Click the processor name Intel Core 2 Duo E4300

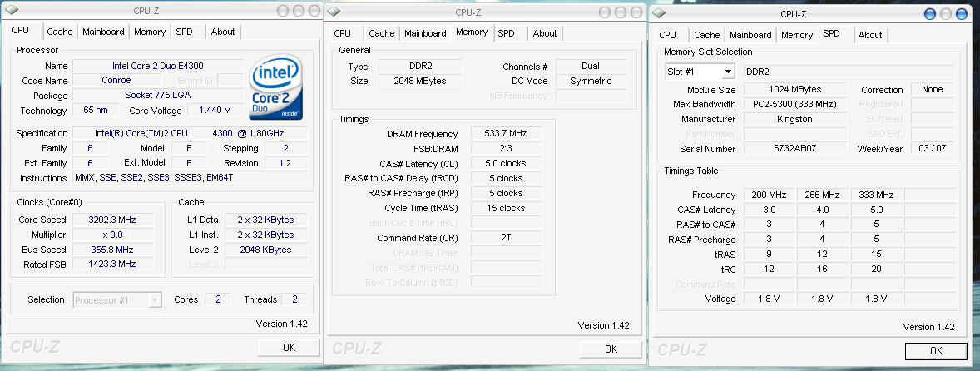[158, 66]
